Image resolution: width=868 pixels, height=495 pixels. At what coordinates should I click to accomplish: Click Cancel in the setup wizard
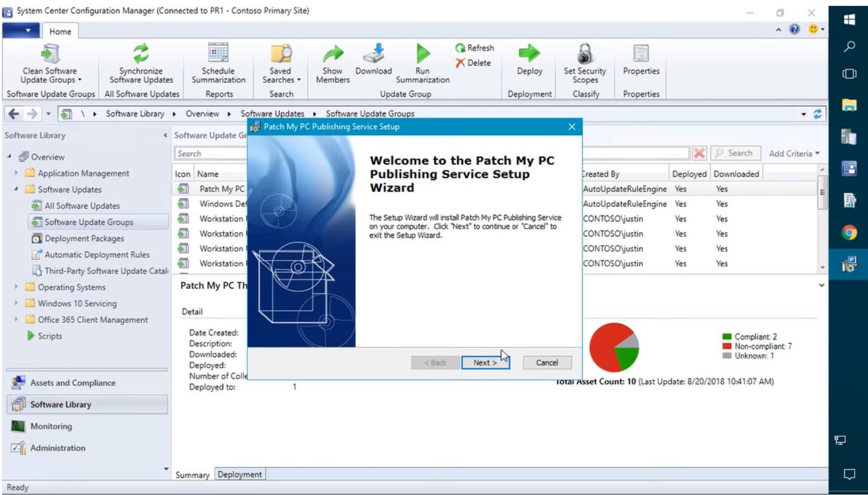point(547,363)
